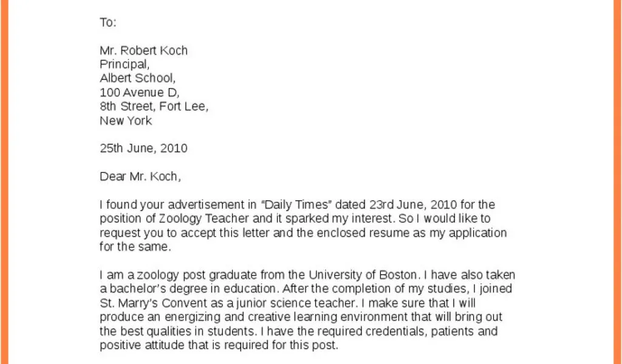The image size is (622, 364).
Task: Click the "New York" address line
Action: point(126,121)
